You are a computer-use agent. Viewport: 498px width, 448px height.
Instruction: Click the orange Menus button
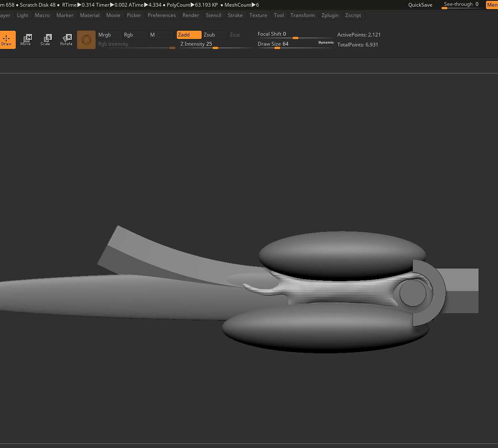point(492,5)
